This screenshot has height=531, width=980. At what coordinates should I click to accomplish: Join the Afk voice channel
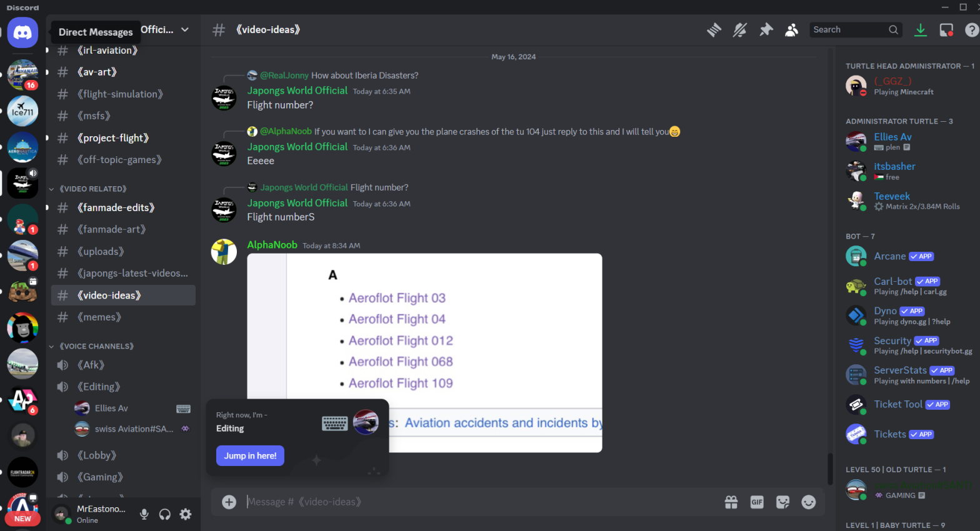pos(123,365)
